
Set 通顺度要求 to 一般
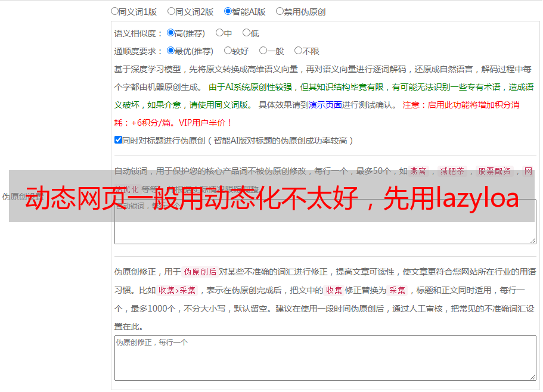coord(263,51)
